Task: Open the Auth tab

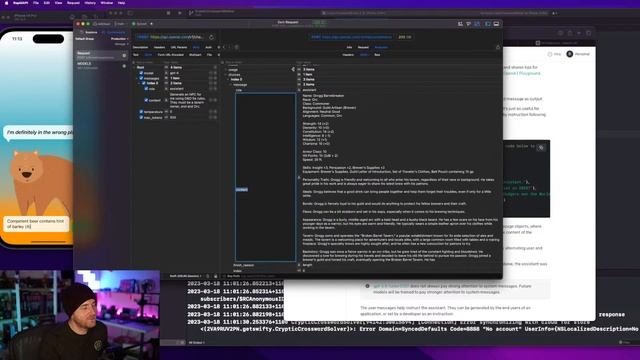Action: [209, 47]
